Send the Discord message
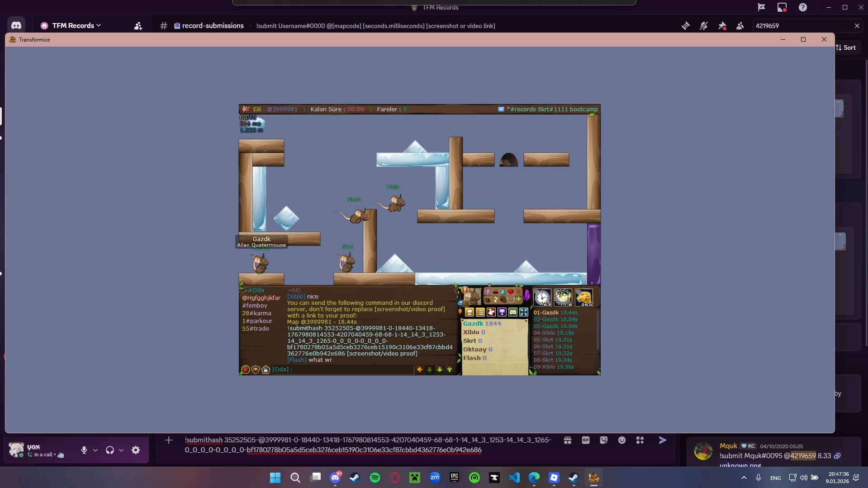This screenshot has width=868, height=488. tap(663, 440)
